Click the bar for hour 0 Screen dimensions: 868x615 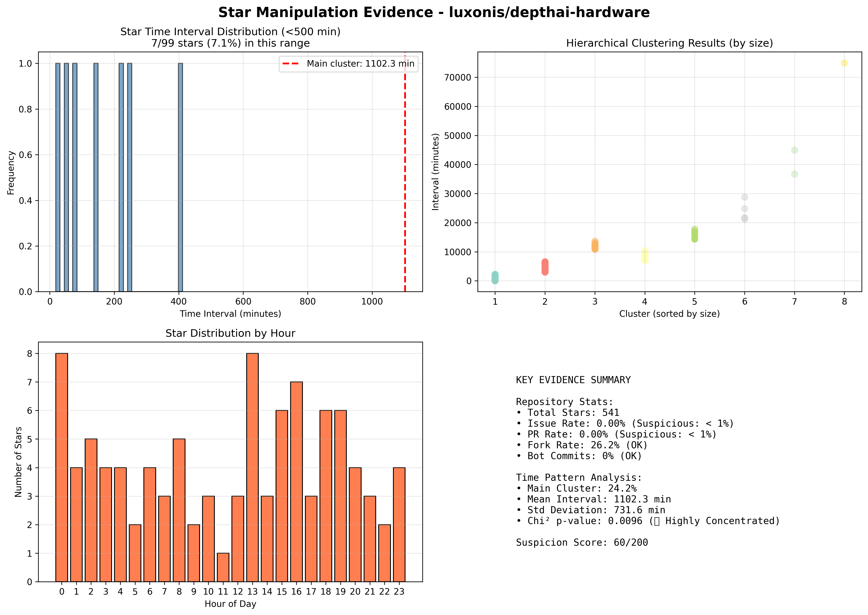point(62,467)
